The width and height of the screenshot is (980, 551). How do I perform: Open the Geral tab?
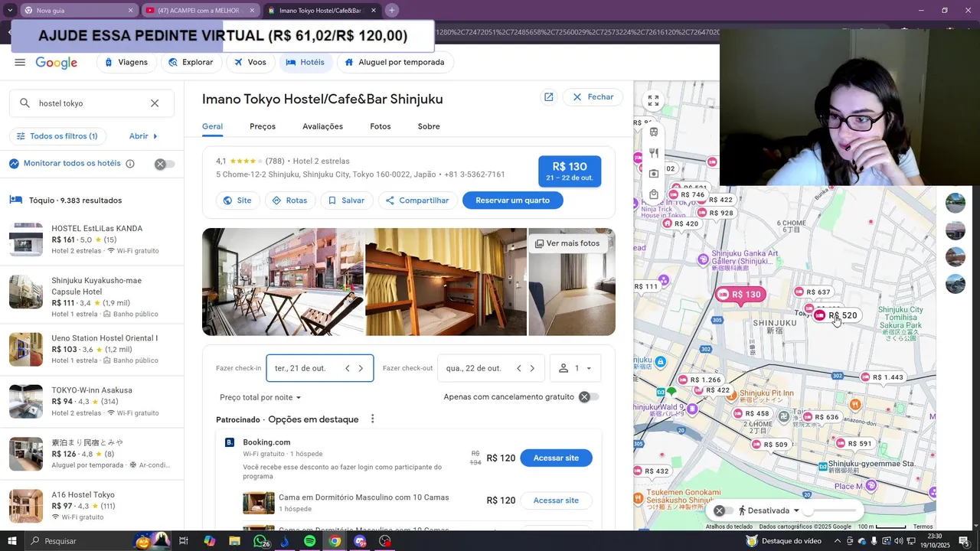(212, 126)
